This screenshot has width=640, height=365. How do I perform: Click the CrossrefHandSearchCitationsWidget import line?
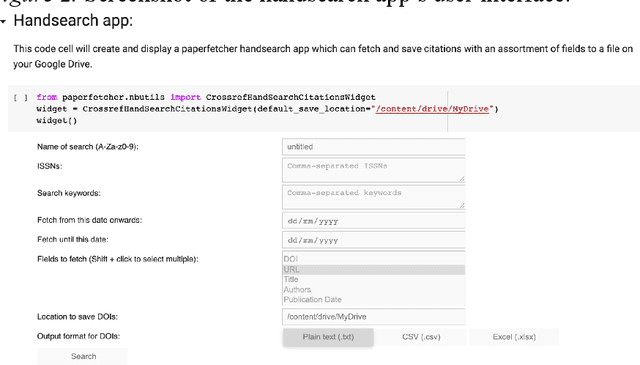coord(206,97)
